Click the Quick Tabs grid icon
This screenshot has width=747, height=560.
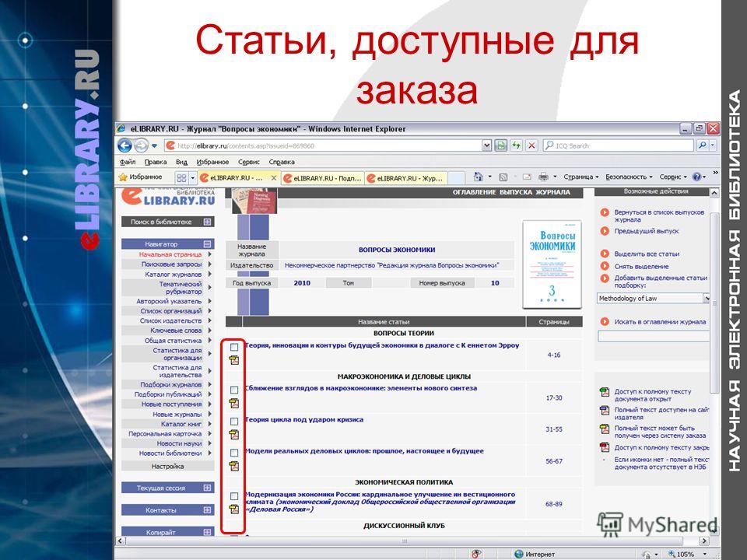[181, 177]
